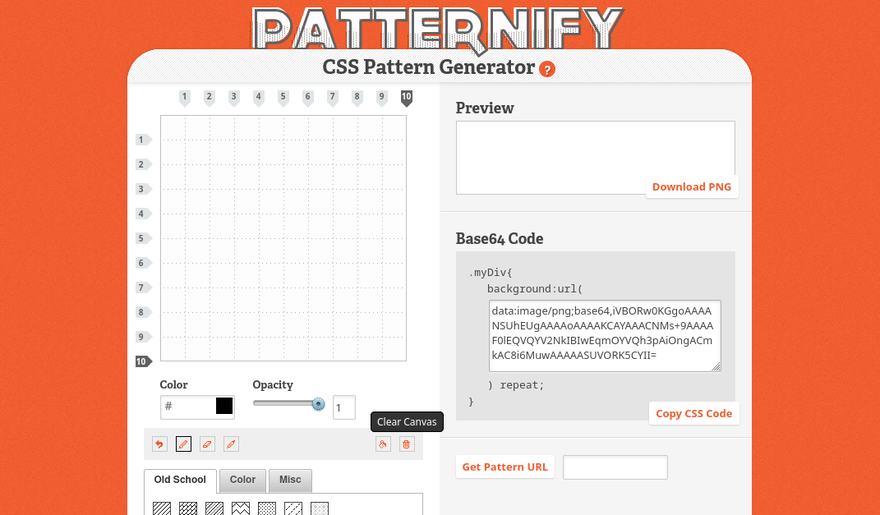Screen dimensions: 880x515
Task: Select the paint bucket fill tool
Action: (x=383, y=444)
